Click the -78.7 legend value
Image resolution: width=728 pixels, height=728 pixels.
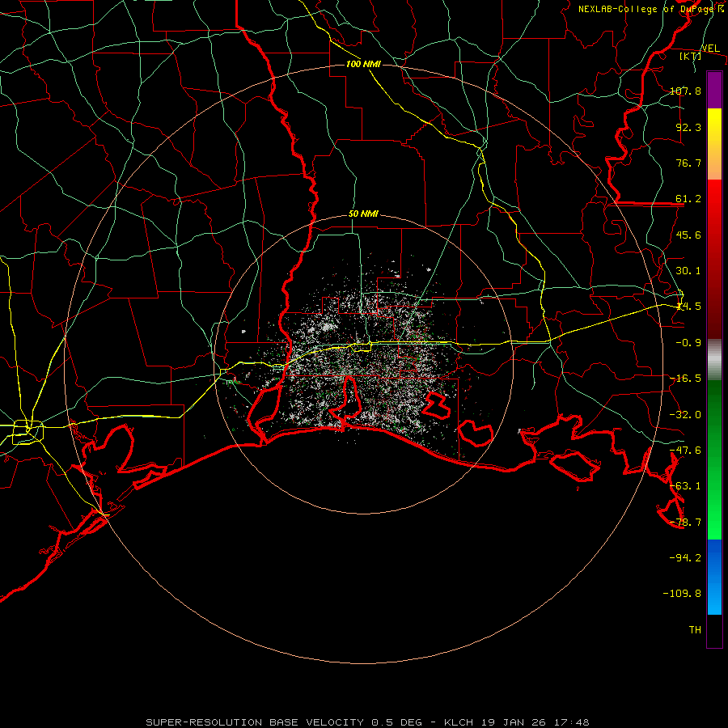(x=685, y=523)
